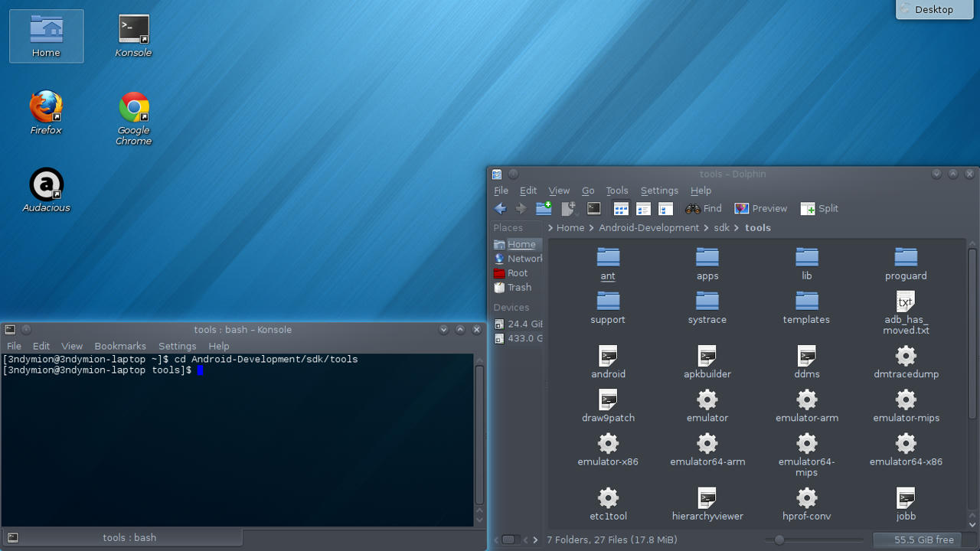This screenshot has height=551, width=980.
Task: Select the emulator-x86 executable
Action: (608, 449)
